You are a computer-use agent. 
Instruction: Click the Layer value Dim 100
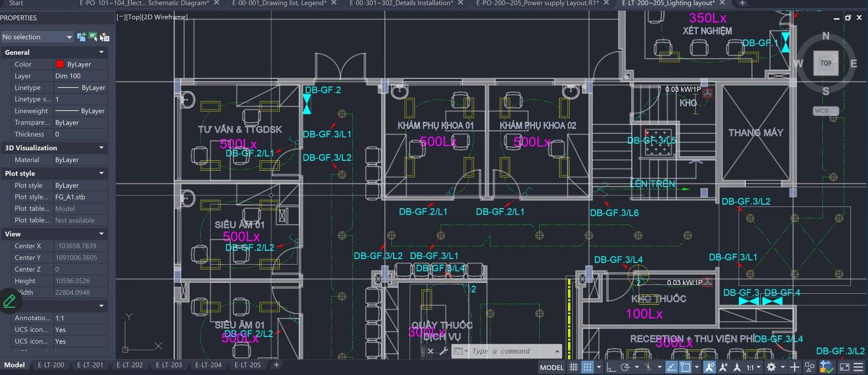(x=80, y=76)
